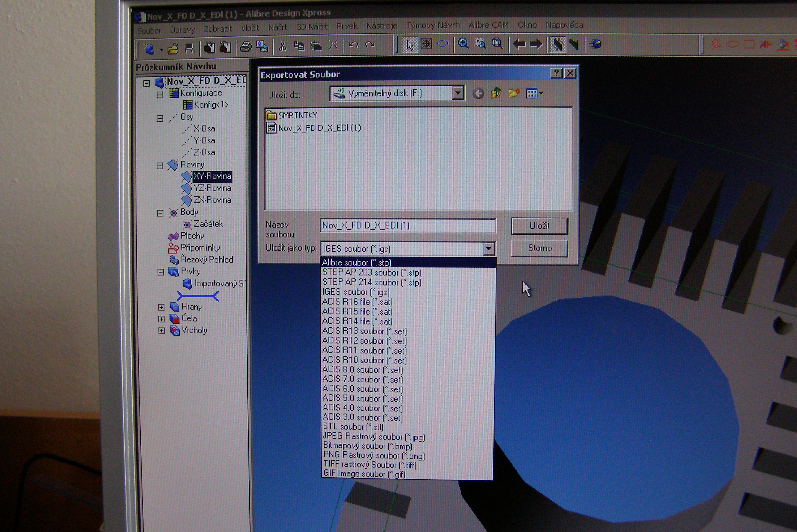Click the Save floppy disk icon
Screen dimensions: 797x532
coord(189,48)
